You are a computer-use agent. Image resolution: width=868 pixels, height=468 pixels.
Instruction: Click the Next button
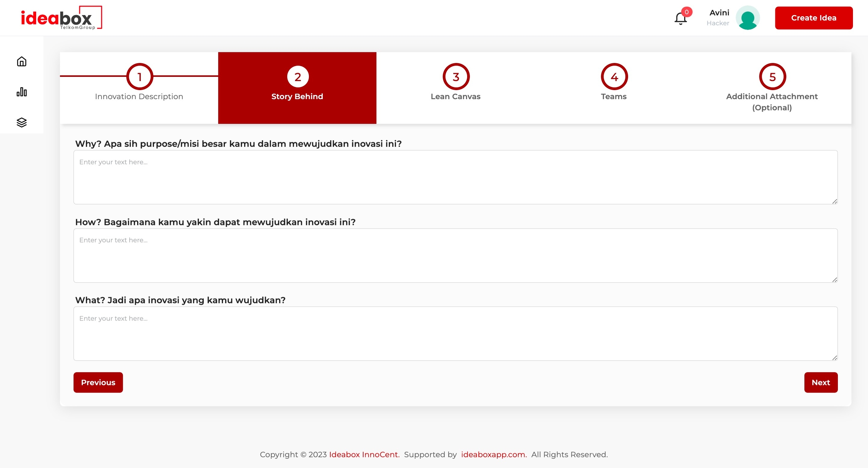[821, 382]
